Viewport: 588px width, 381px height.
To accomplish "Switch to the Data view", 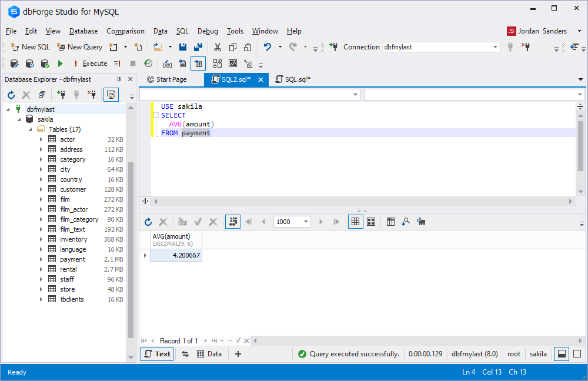I will pos(209,353).
